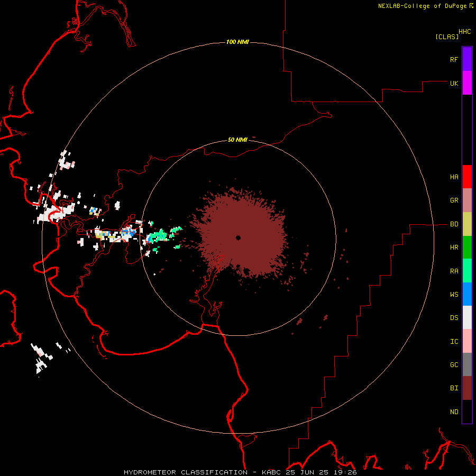This screenshot has width=476, height=476.
Task: Click the 50 NMI range ring label
Action: pos(237,140)
